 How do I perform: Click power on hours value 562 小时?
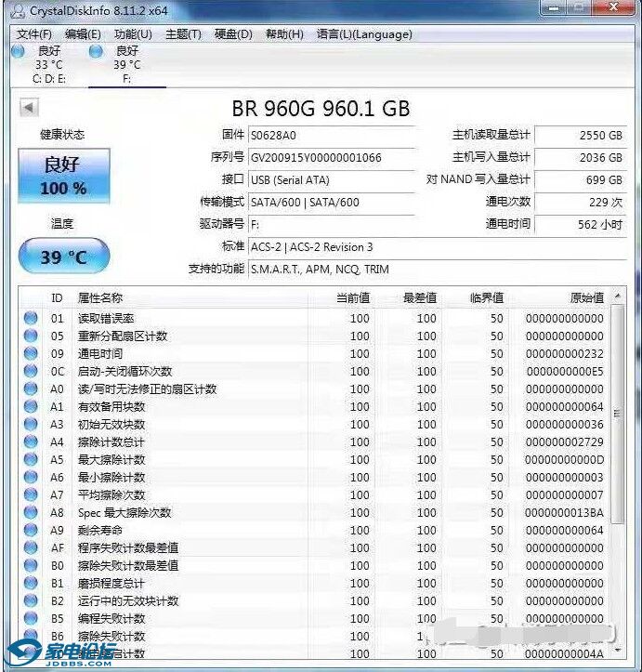pos(581,225)
